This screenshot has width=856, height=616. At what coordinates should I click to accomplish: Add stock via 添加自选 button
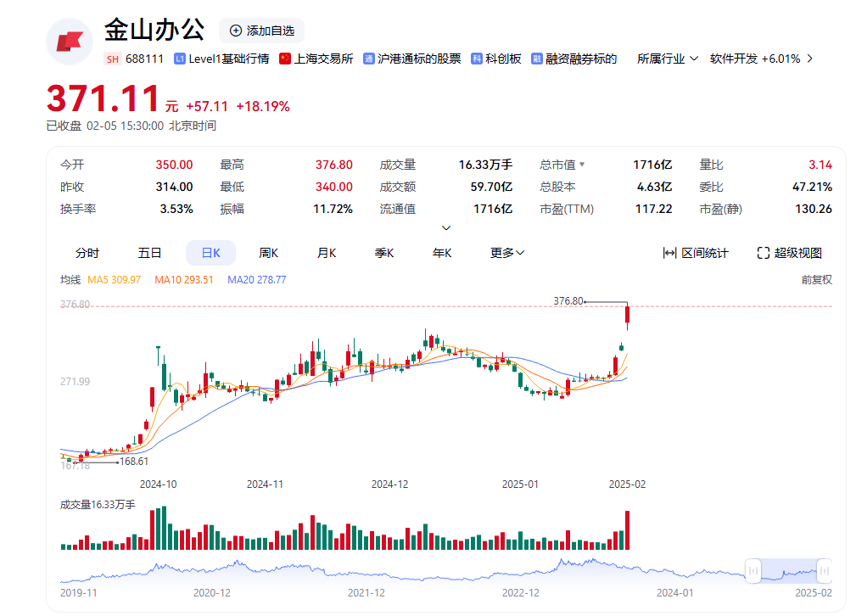[x=262, y=31]
